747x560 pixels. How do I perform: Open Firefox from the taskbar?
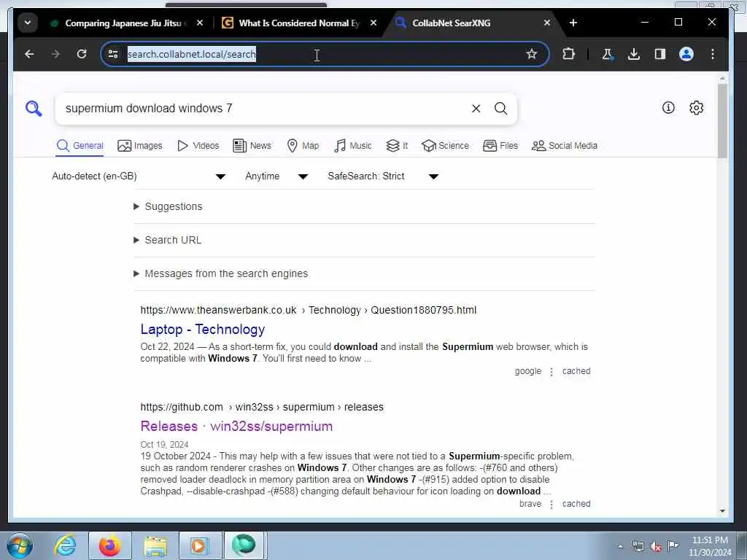(109, 545)
